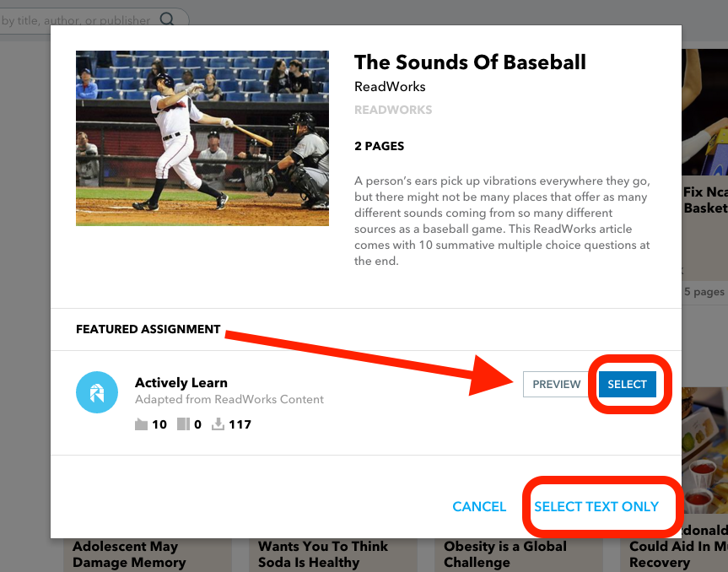Click the Featured Assignment heading
728x572 pixels.
coord(148,329)
